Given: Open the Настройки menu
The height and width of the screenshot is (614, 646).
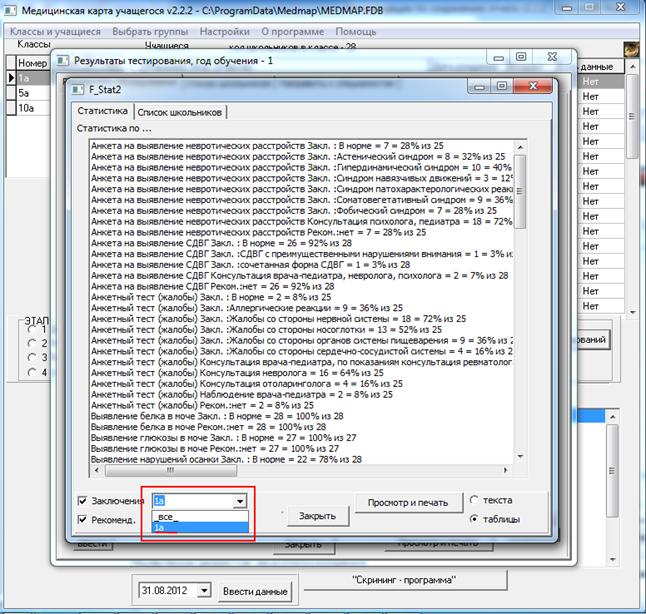Looking at the screenshot, I should [225, 31].
